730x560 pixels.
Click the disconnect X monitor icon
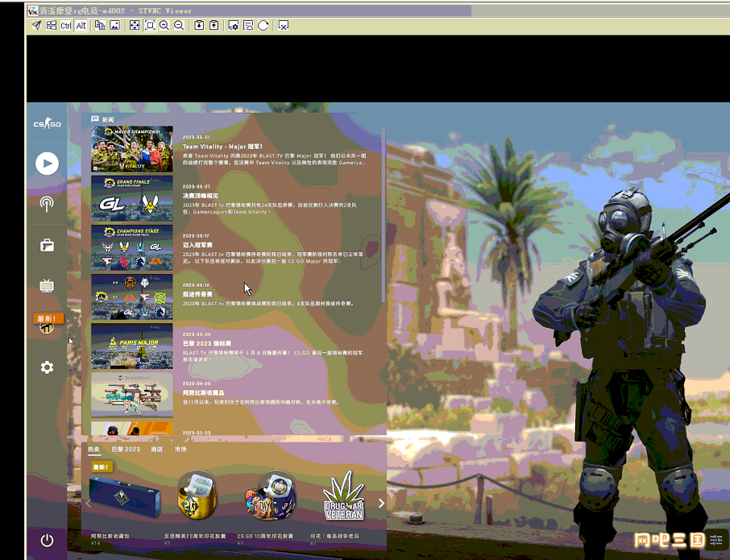[x=283, y=25]
